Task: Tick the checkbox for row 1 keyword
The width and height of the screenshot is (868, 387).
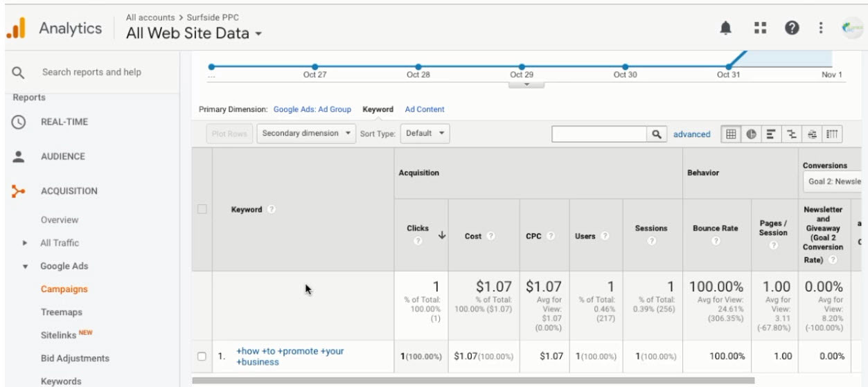Action: 202,357
